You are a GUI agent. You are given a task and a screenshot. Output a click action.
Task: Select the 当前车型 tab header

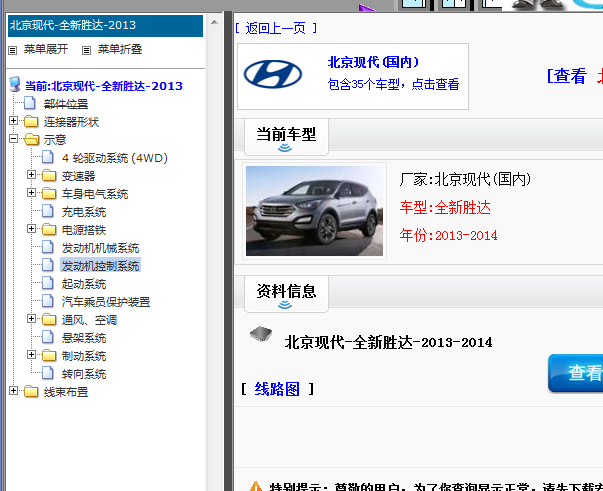pos(286,137)
